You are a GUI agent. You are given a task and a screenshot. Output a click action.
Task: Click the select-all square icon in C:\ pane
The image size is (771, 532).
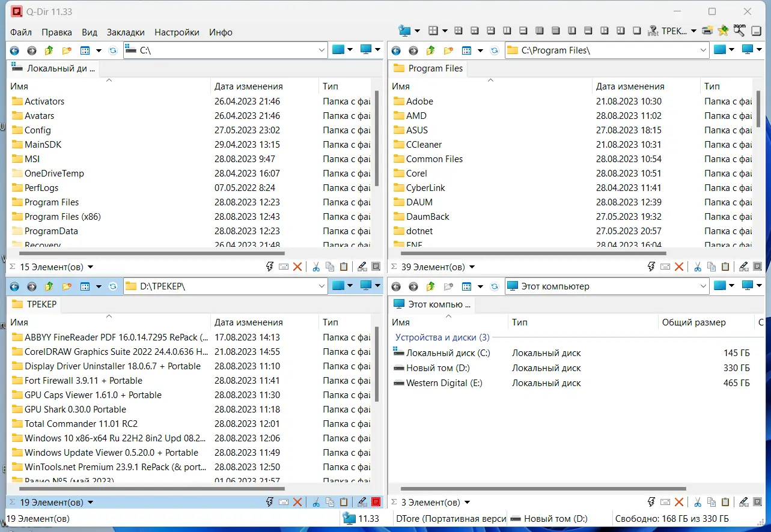point(376,267)
